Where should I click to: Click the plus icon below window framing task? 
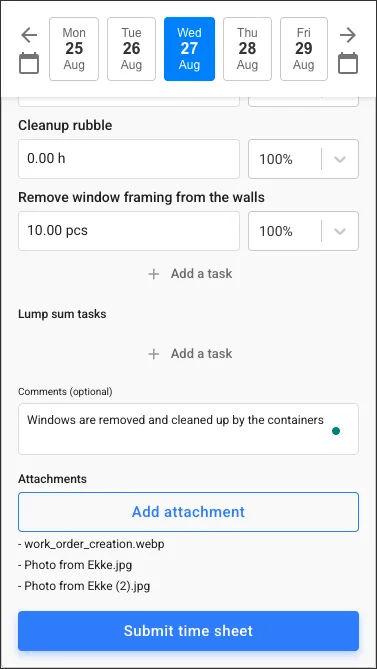pos(154,274)
